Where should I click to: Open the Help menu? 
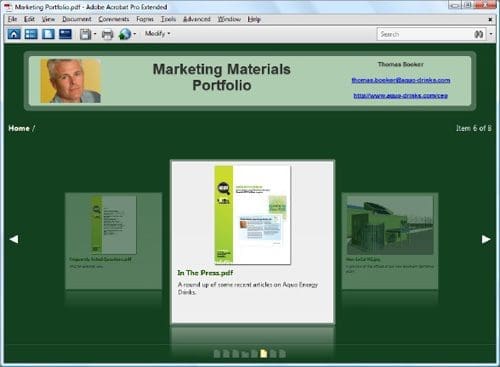pos(254,19)
